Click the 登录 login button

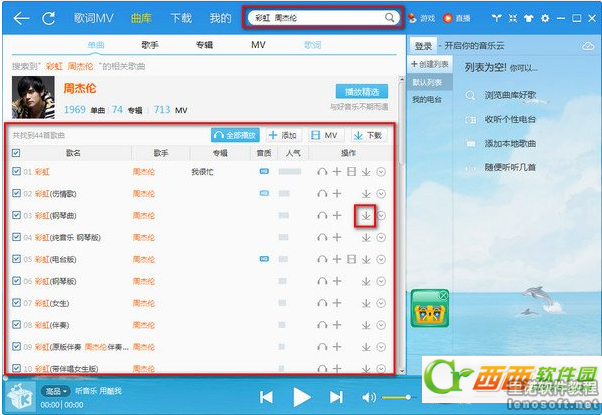tap(423, 46)
